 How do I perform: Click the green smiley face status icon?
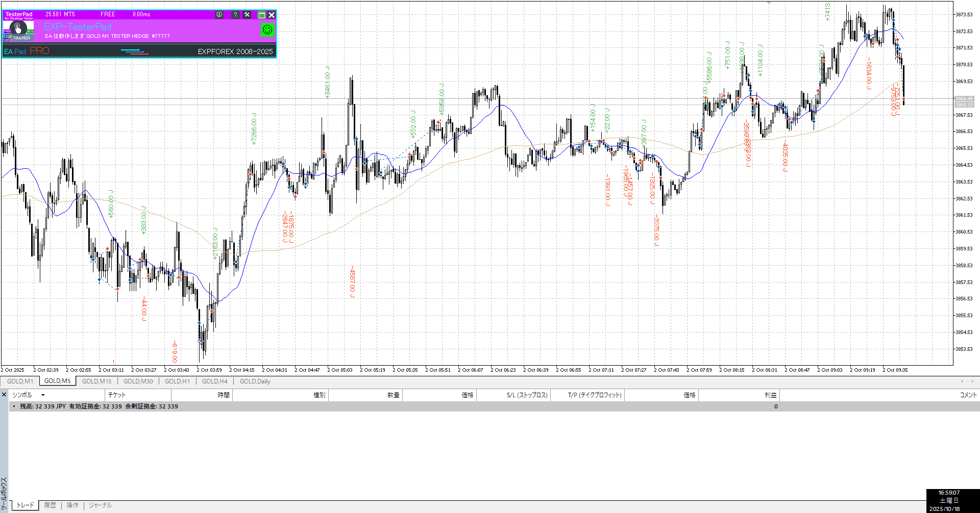[267, 30]
